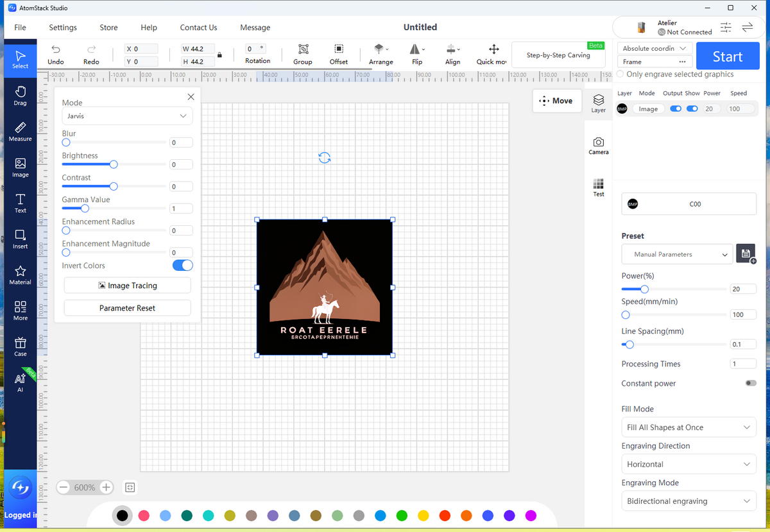Enable the Constant power toggle
The image size is (770, 532).
(x=750, y=383)
